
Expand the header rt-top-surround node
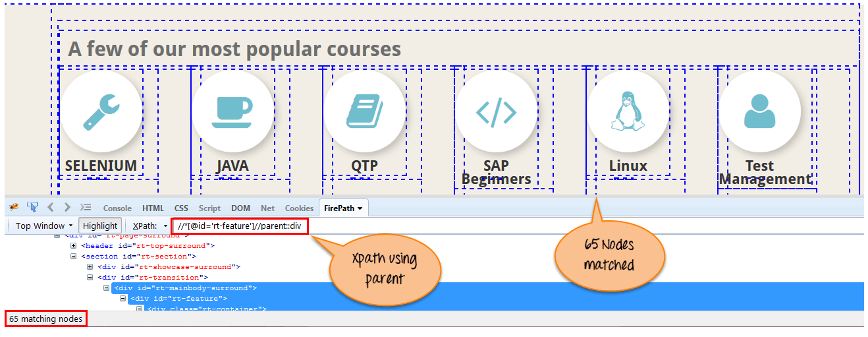point(74,245)
